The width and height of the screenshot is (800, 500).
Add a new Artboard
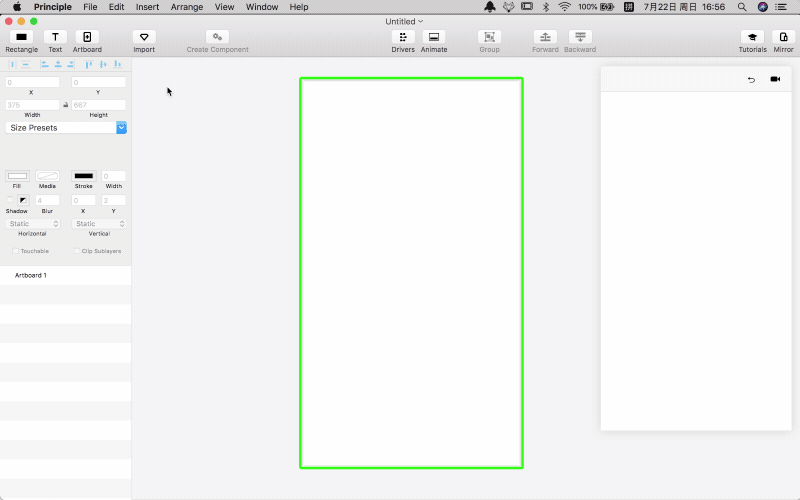(87, 37)
